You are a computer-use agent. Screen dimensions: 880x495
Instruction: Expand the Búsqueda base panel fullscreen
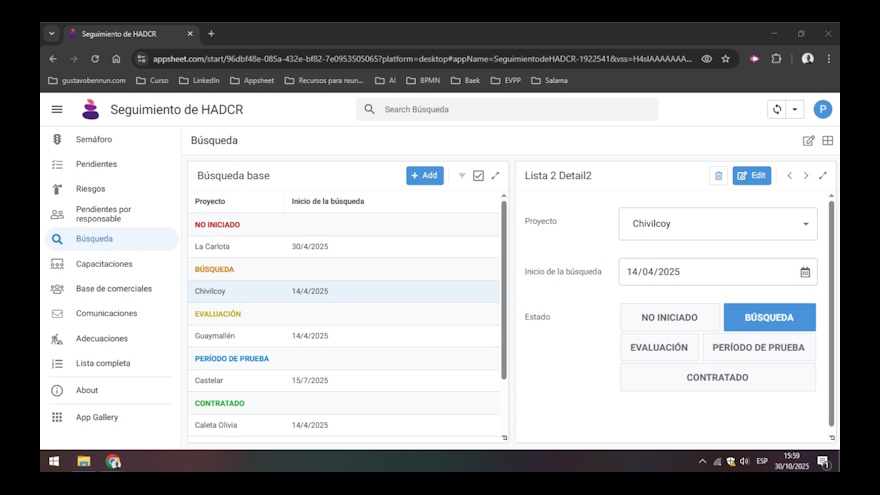[495, 176]
